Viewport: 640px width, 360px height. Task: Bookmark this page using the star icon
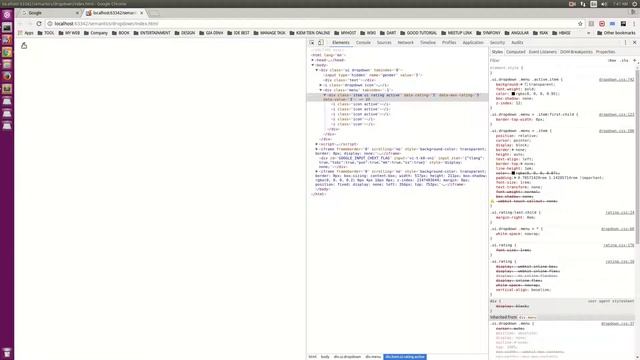click(580, 24)
